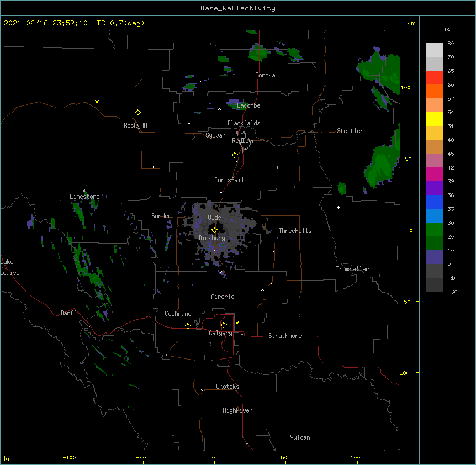Click the Base_Reflectivity title
This screenshot has height=465, width=476.
tap(238, 8)
